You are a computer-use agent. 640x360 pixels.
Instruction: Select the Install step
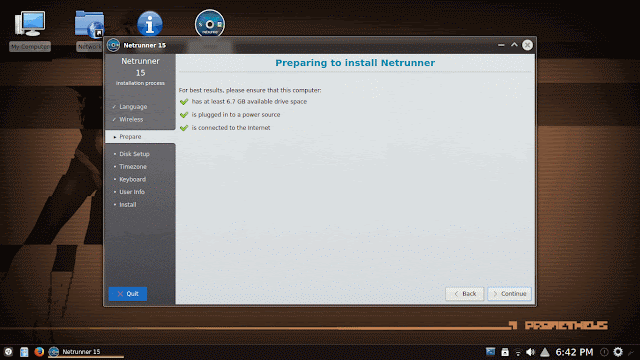127,205
